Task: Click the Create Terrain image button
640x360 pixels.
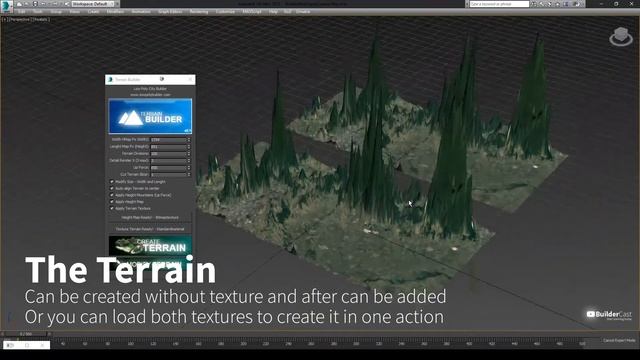Action: click(x=150, y=245)
